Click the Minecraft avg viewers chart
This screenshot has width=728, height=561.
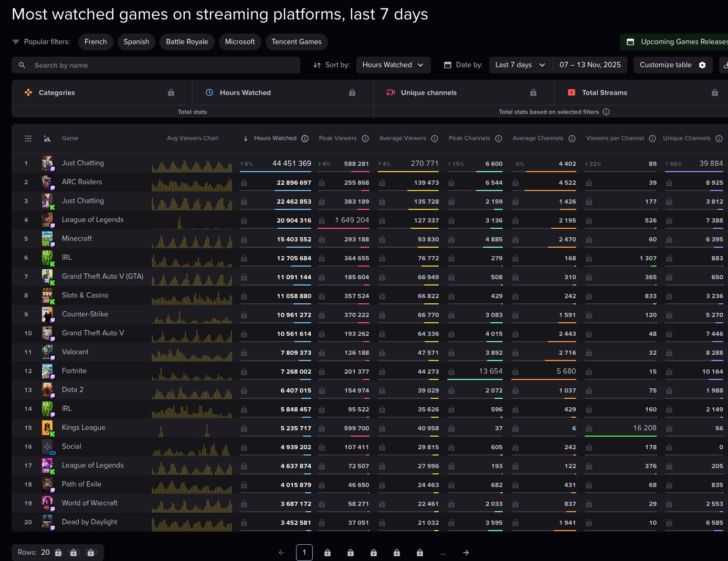(192, 240)
